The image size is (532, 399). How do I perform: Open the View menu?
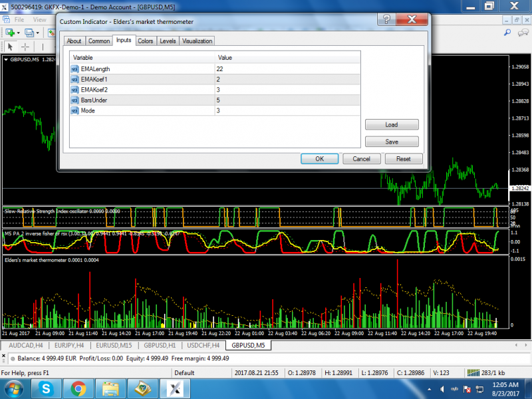click(x=40, y=20)
